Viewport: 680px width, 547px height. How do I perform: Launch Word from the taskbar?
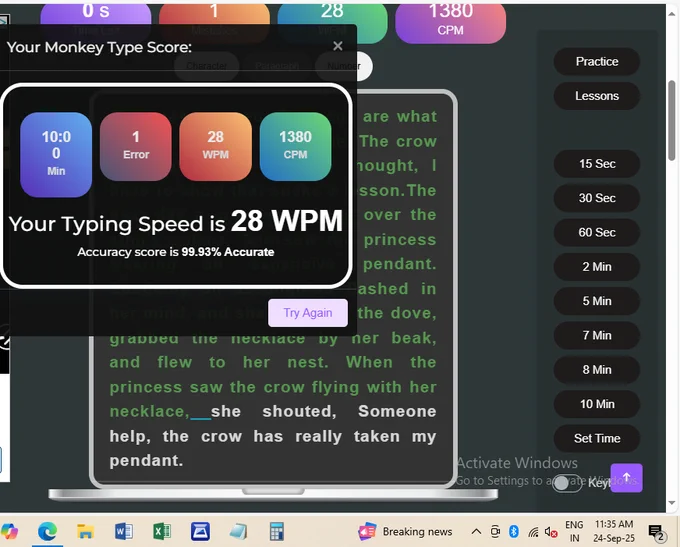point(124,531)
